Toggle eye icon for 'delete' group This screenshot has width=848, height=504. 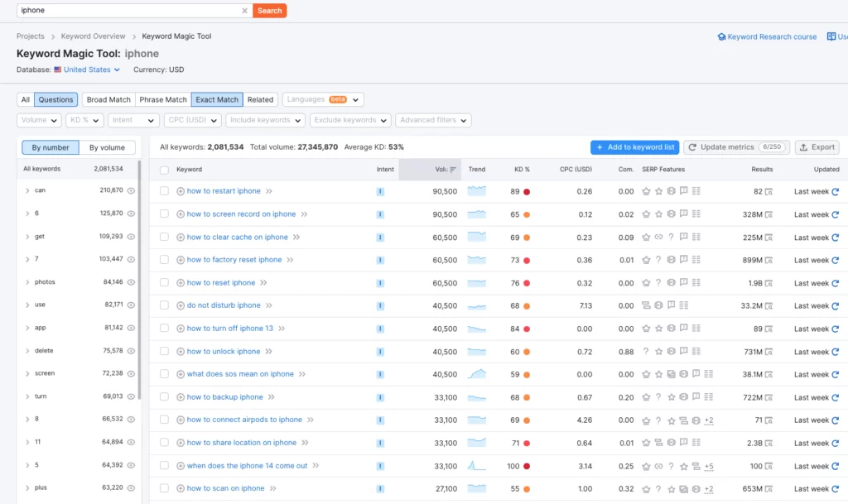pyautogui.click(x=131, y=351)
